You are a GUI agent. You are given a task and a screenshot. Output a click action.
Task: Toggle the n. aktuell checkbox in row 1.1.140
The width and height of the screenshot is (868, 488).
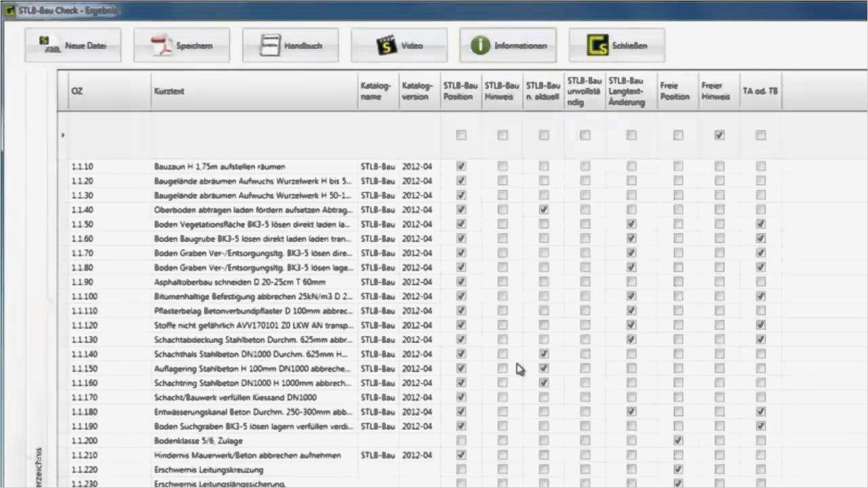[544, 354]
